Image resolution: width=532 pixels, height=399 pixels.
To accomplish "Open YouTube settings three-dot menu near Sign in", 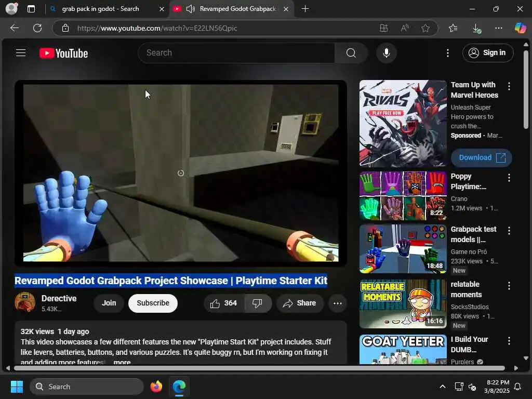I will point(448,53).
